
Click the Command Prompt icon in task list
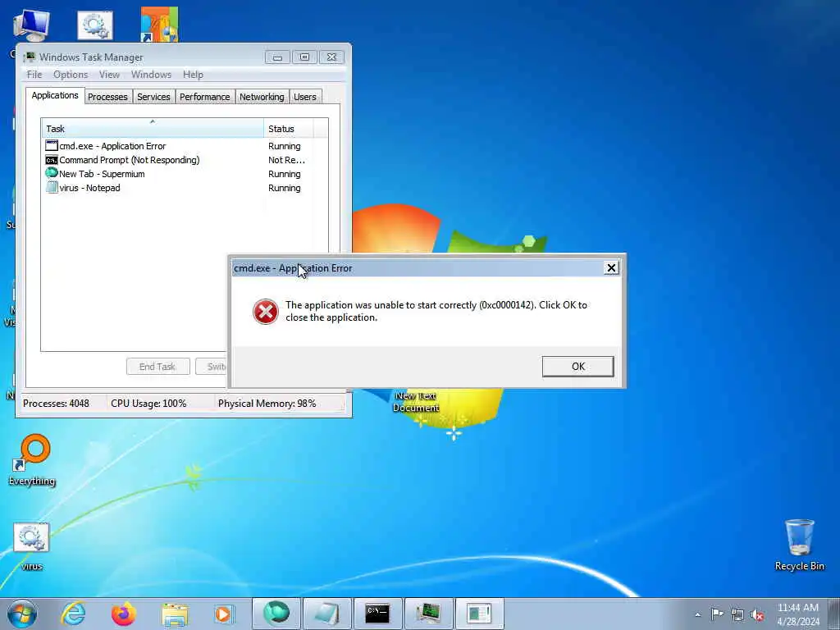(52, 160)
